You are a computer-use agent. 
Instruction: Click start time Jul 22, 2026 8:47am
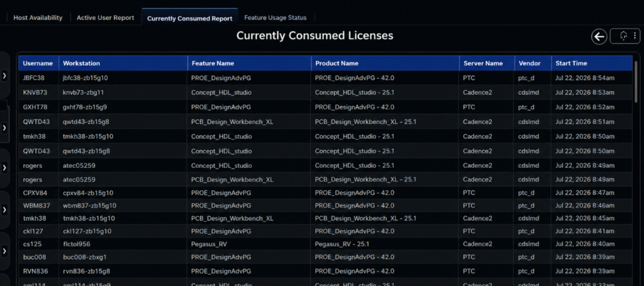click(x=585, y=193)
